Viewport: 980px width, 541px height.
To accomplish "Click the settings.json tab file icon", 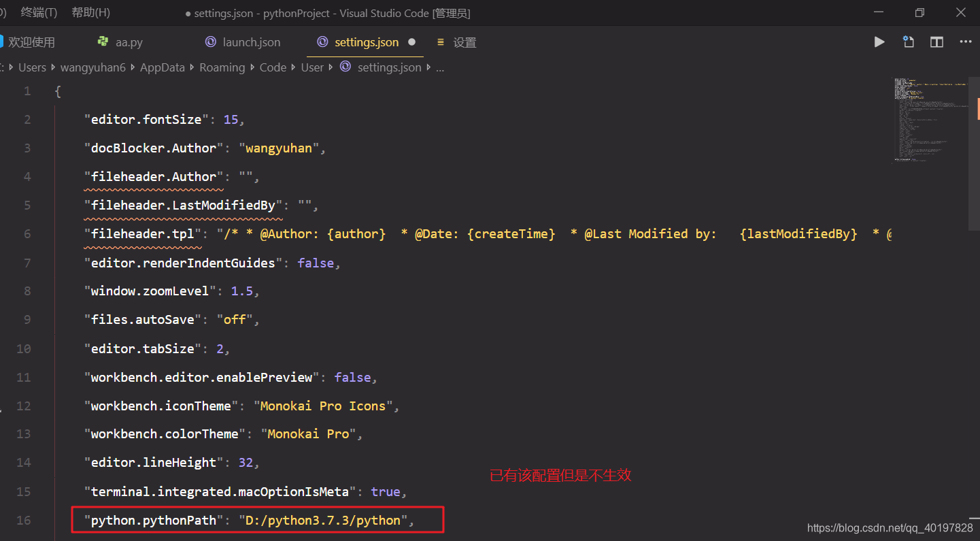I will [x=322, y=42].
